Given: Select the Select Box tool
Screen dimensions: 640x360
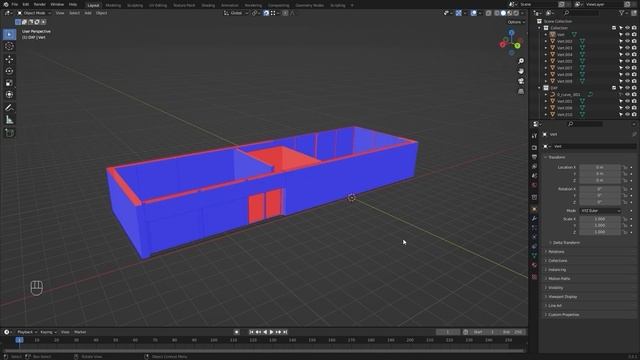Looking at the screenshot, I should [9, 34].
